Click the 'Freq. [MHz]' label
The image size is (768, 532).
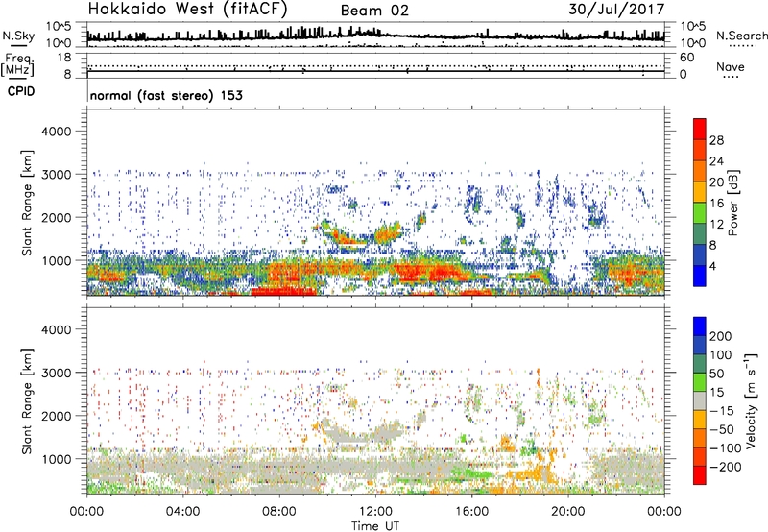(17, 65)
